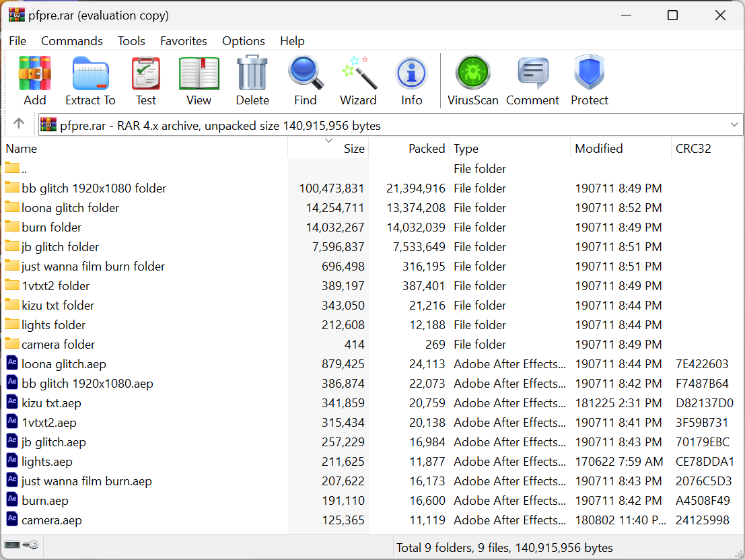This screenshot has height=560, width=745.
Task: Click the status bar drive icon
Action: (x=13, y=545)
